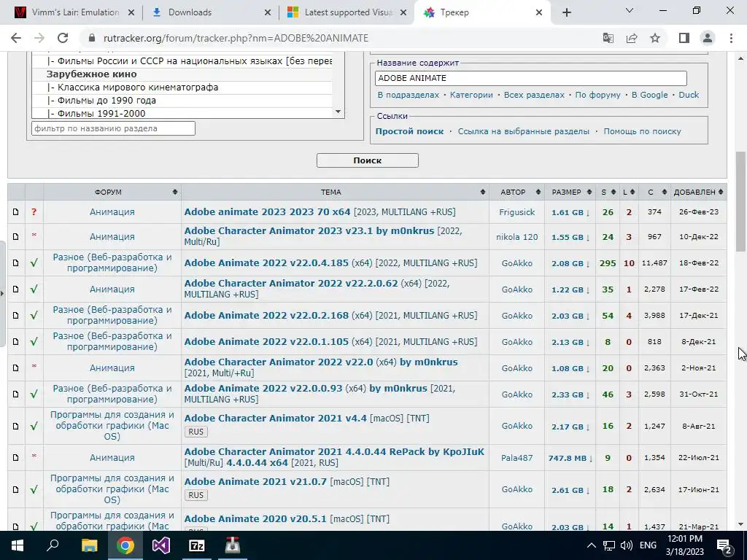The height and width of the screenshot is (560, 747).
Task: Open Adobe animate 2023 2023 70 x64 topic
Action: point(267,212)
